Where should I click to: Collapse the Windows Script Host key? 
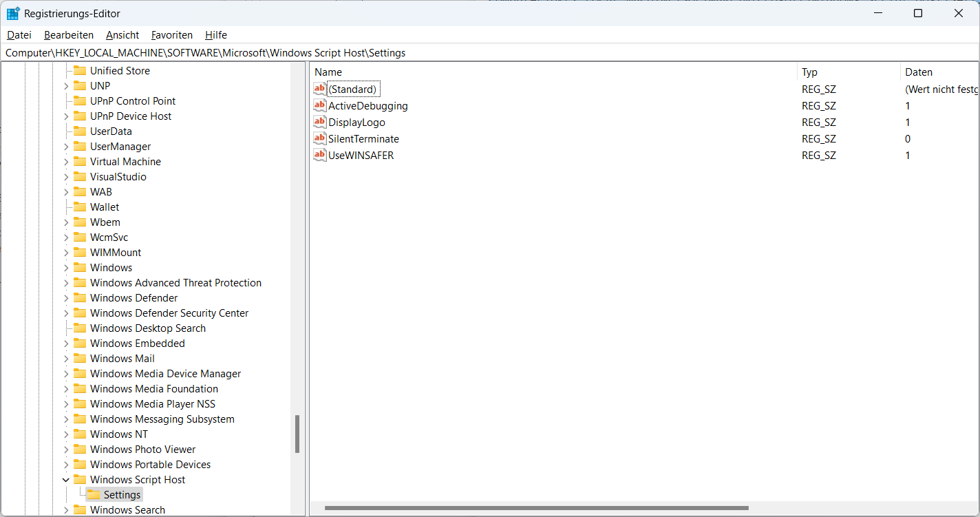pyautogui.click(x=66, y=480)
